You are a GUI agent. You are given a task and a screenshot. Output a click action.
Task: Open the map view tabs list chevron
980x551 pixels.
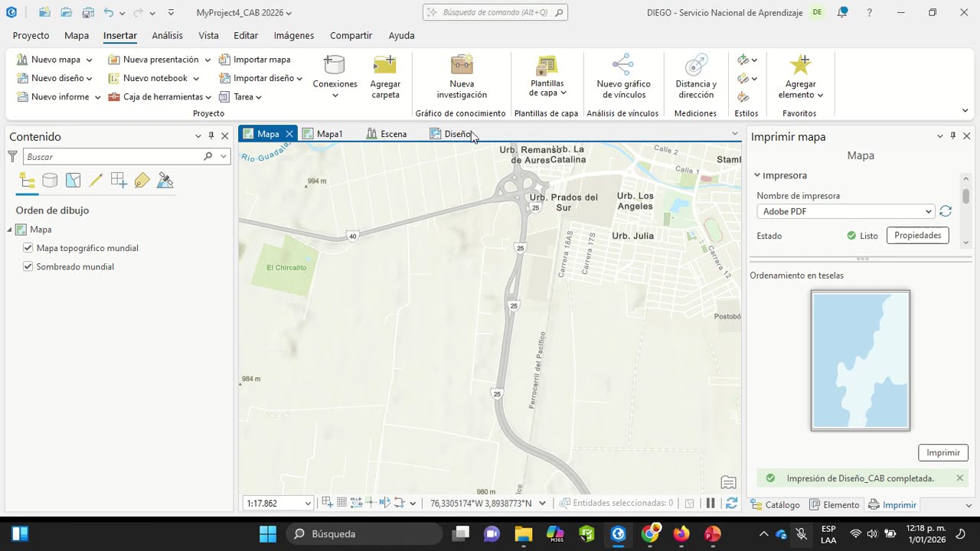735,133
